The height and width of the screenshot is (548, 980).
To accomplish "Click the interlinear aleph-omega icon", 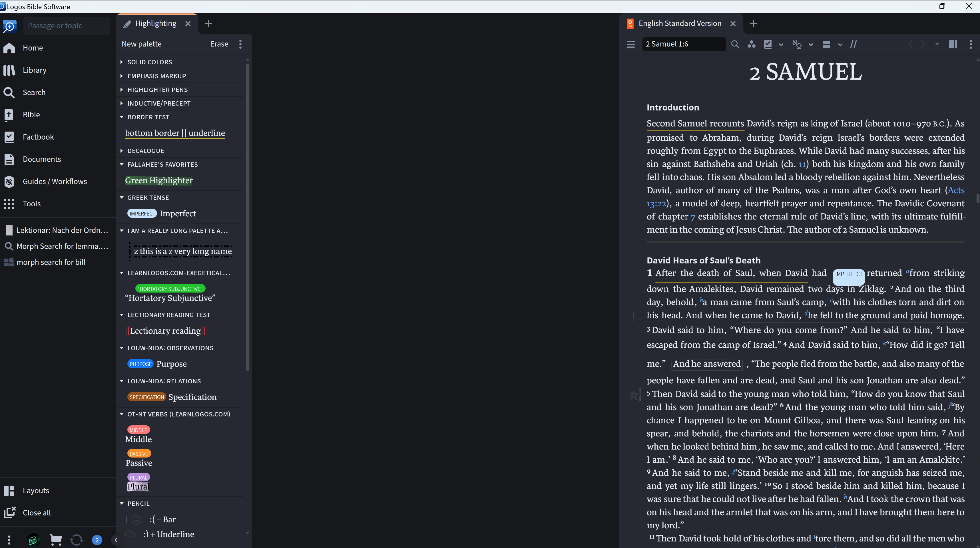I will click(x=797, y=44).
